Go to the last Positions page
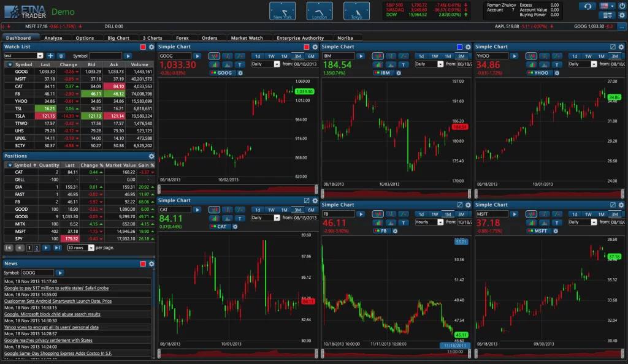628x364 pixels. coord(57,248)
